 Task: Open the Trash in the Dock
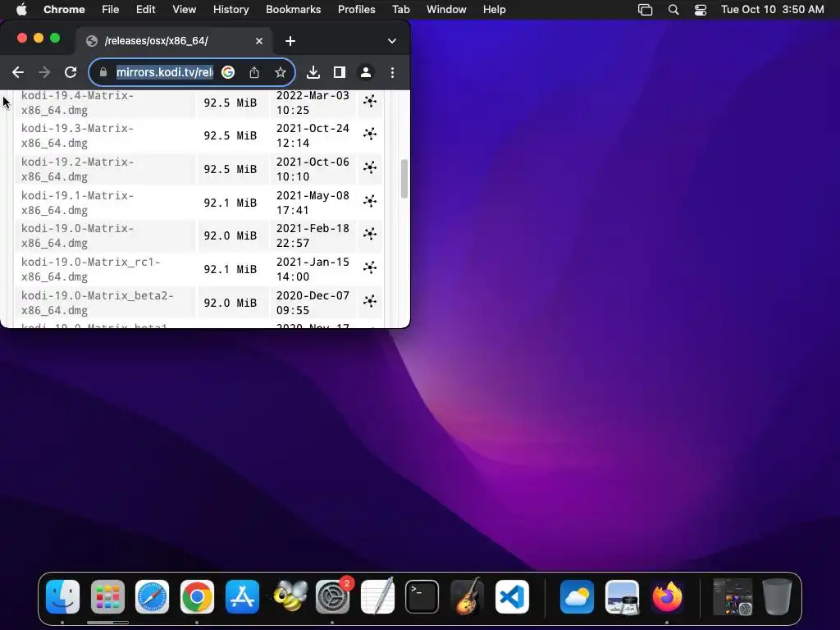click(x=777, y=597)
